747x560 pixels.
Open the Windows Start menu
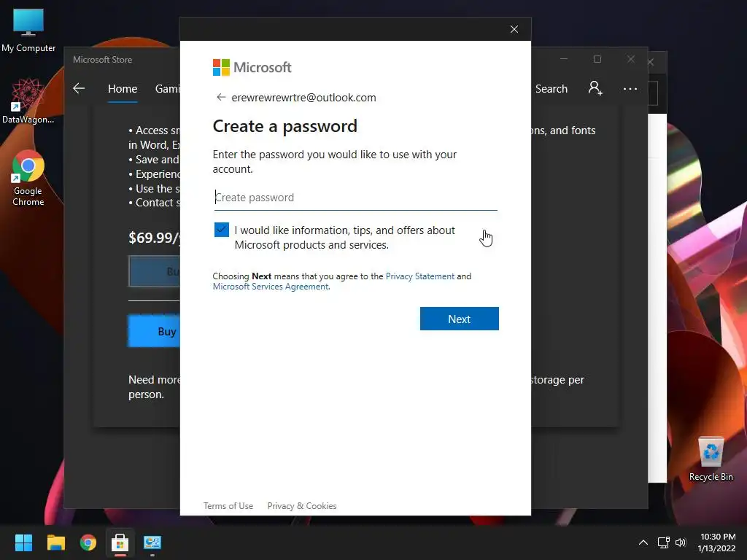(23, 542)
